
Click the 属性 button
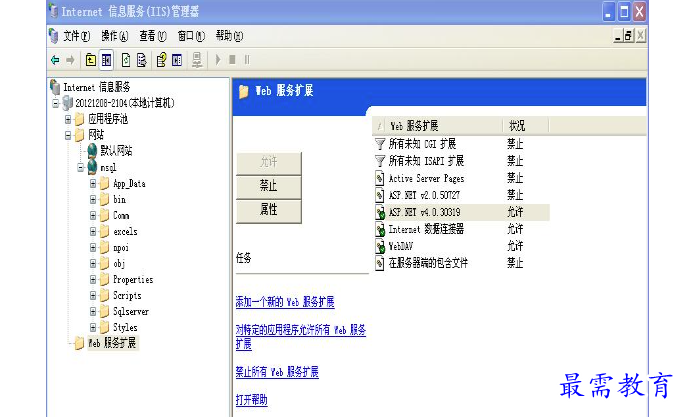coord(268,210)
